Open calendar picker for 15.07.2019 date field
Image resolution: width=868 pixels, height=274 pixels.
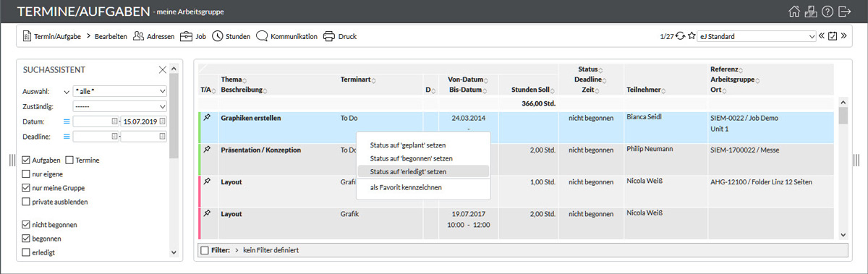click(x=163, y=121)
